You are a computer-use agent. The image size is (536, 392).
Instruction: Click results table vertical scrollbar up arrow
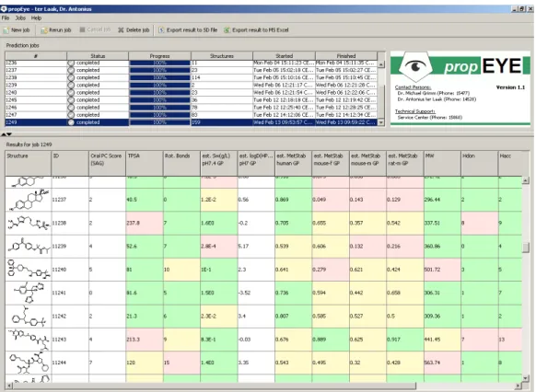point(526,180)
